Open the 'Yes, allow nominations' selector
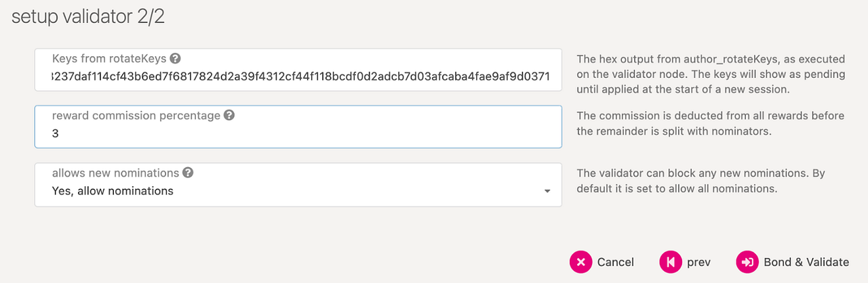 pos(298,185)
